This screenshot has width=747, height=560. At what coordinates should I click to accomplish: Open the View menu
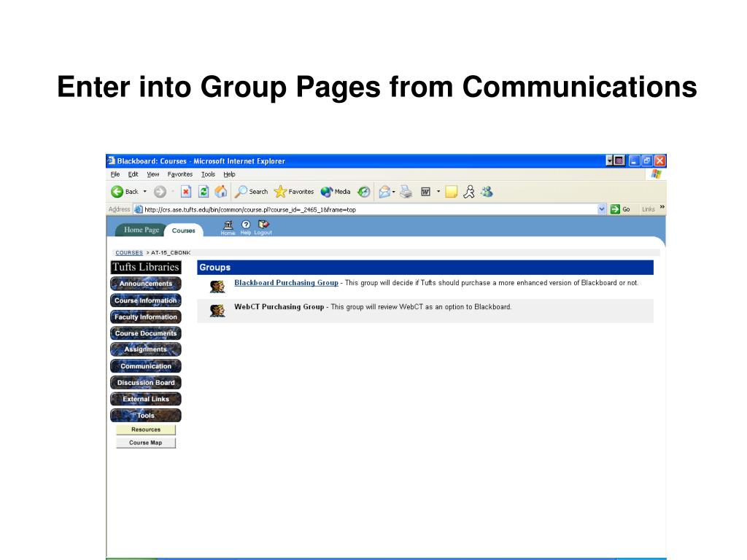tap(153, 174)
